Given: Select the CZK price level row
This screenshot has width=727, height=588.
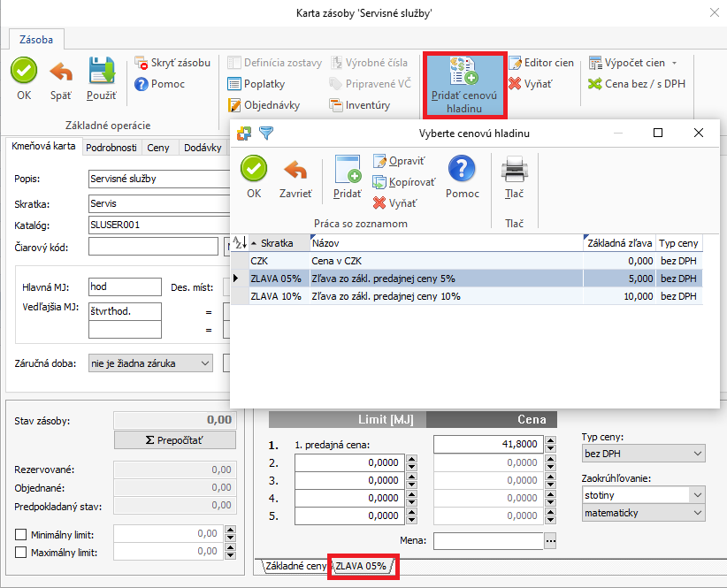Looking at the screenshot, I should tap(467, 261).
